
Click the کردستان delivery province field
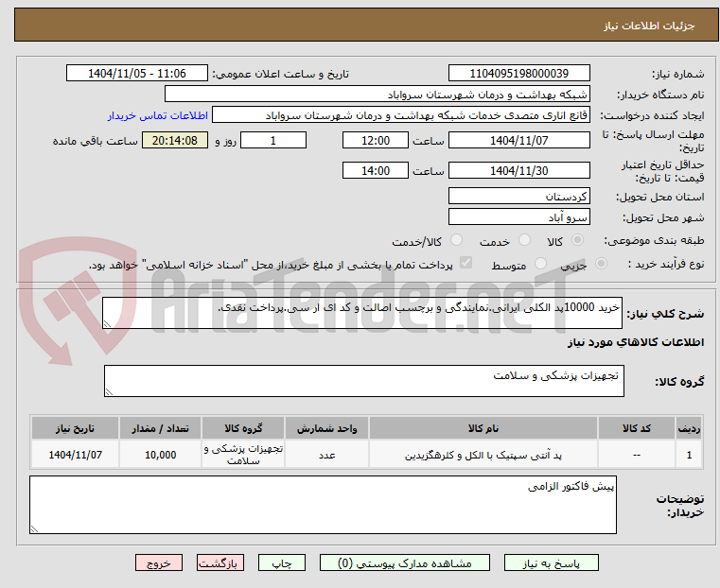518,197
